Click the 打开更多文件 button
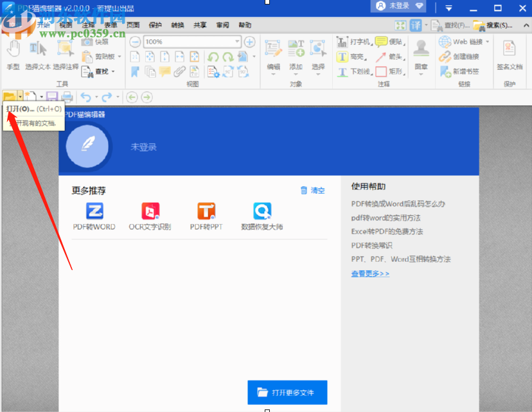Viewport: 532px width, 412px height. [287, 392]
